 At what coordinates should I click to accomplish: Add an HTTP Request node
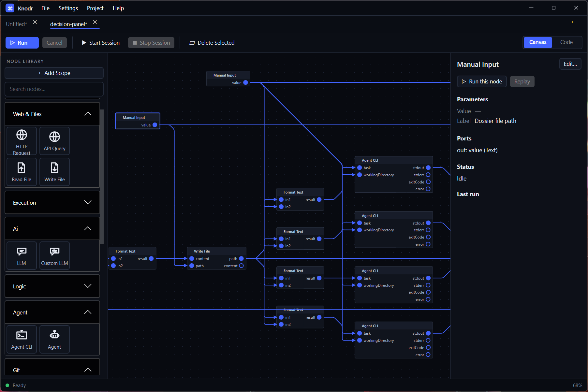[22, 141]
